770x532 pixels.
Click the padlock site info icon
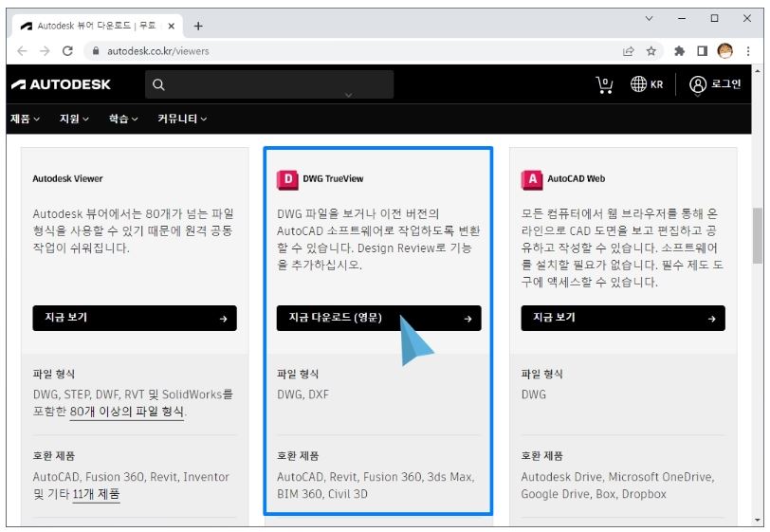click(96, 51)
